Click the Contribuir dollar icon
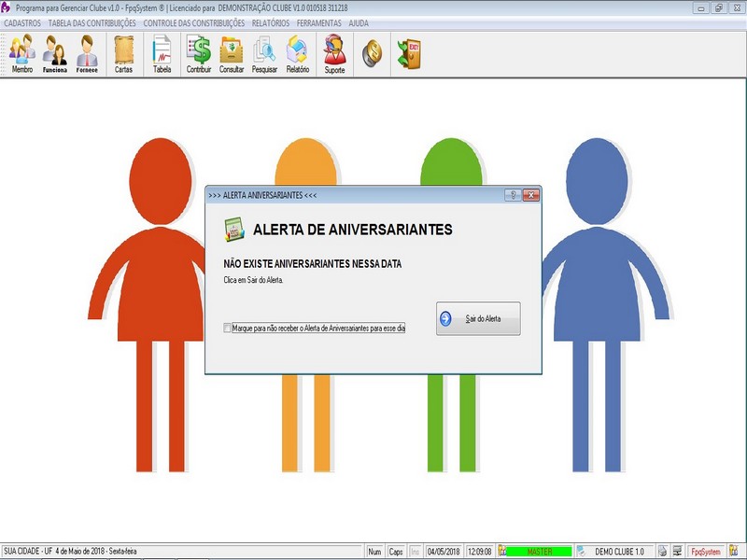 [x=199, y=54]
